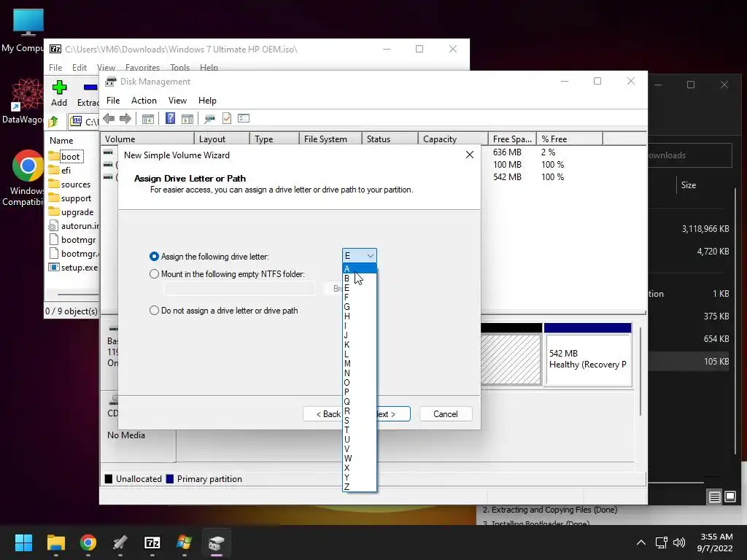
Task: Collapse the drive letter dropdown showing E
Action: click(360, 256)
